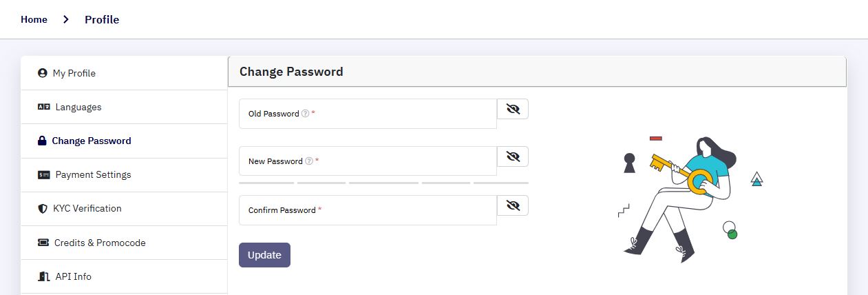
Task: Click the Old Password help question icon
Action: click(x=305, y=114)
